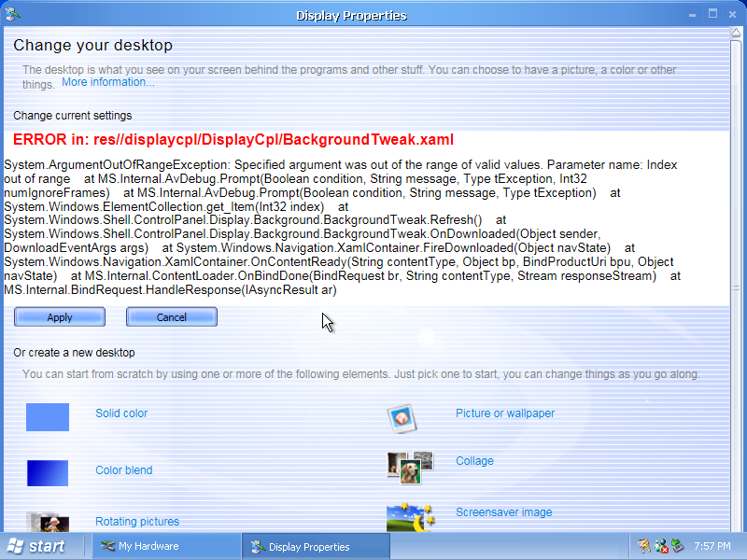Viewport: 747px width, 560px height.
Task: Select the Solid color text link
Action: tap(121, 413)
